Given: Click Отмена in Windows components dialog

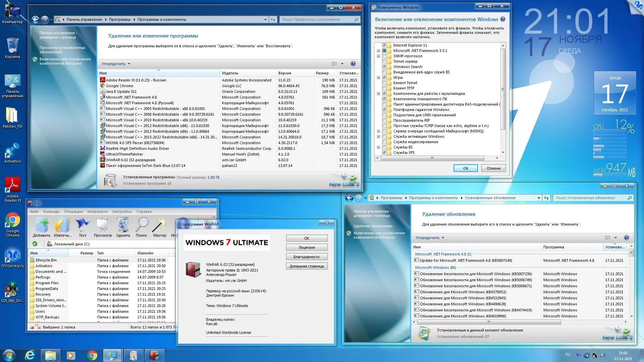Looking at the screenshot, I should coord(493,168).
